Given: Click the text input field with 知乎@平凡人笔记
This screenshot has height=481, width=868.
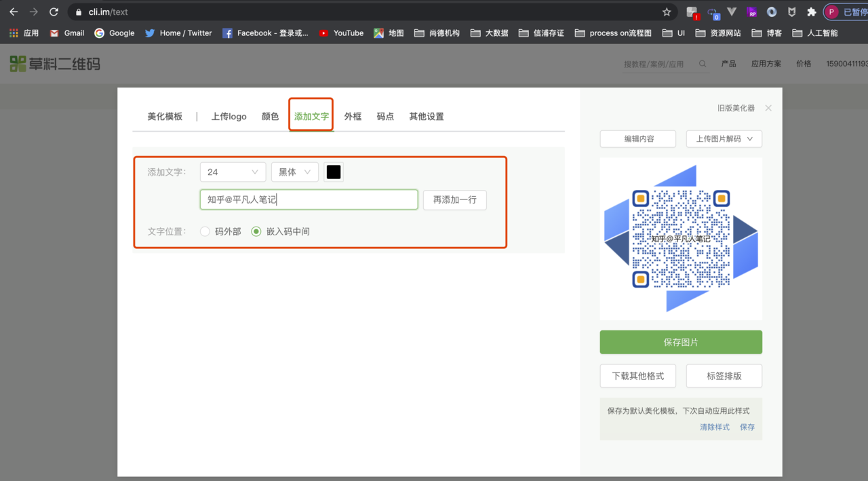Looking at the screenshot, I should [309, 199].
